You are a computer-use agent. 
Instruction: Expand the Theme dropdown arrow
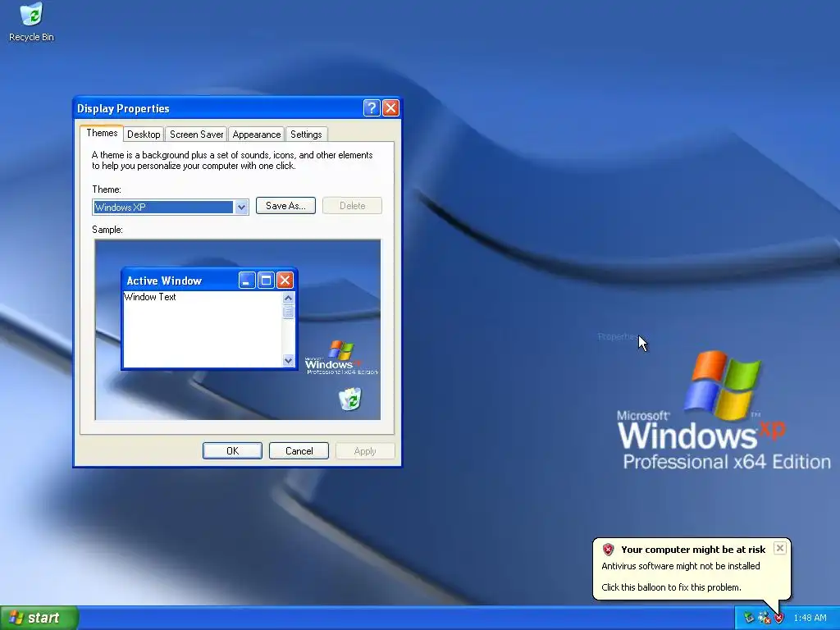242,208
